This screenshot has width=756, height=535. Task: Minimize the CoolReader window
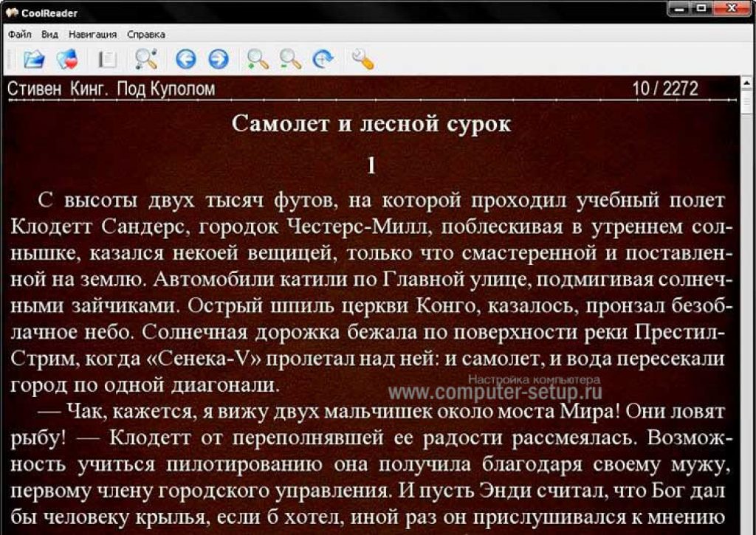(x=679, y=8)
